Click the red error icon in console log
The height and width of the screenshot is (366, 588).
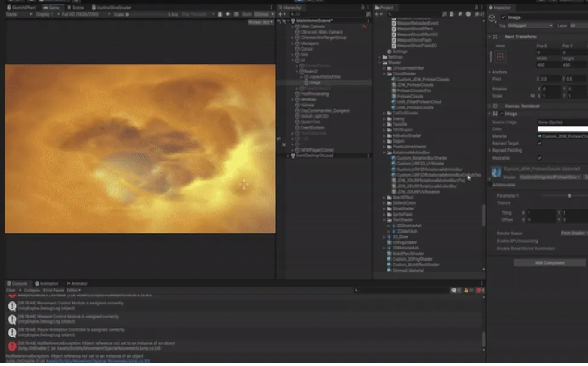tap(12, 346)
